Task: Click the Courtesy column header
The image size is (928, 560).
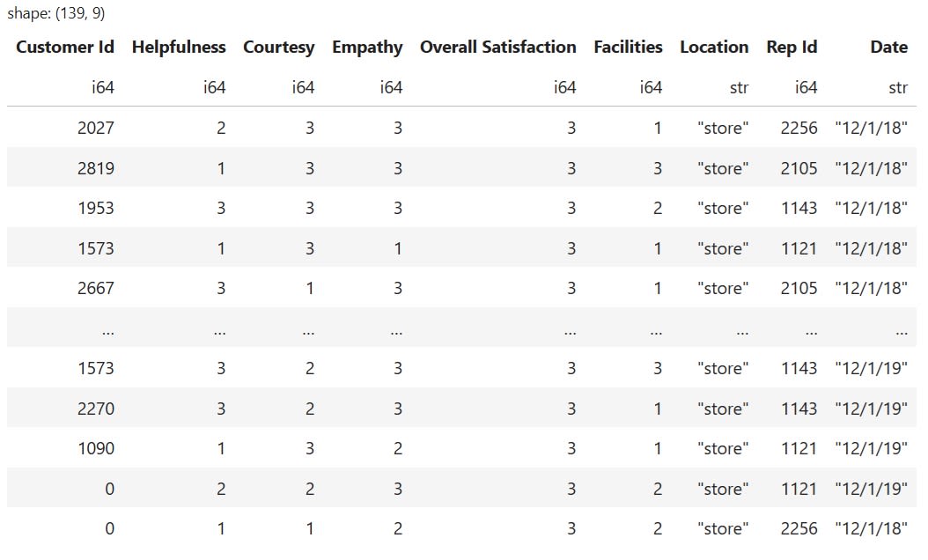Action: [278, 48]
